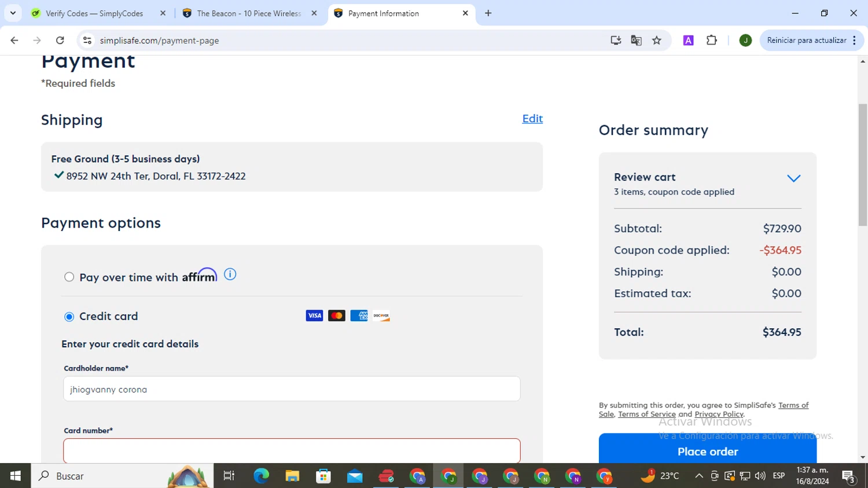The image size is (868, 488).
Task: Open the J profile avatar in Chrome
Action: click(745, 41)
